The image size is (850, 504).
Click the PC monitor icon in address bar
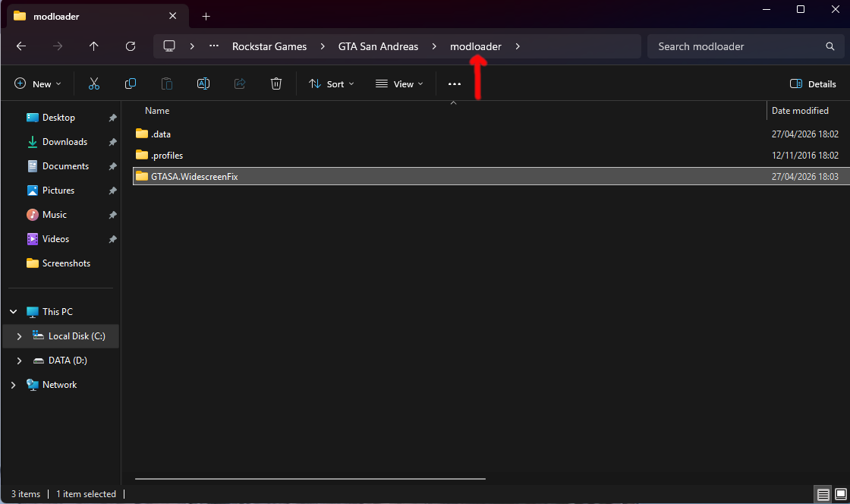click(169, 46)
